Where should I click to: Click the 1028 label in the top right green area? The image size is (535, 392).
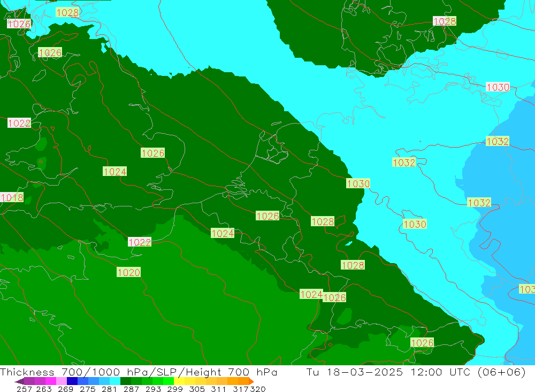[444, 21]
